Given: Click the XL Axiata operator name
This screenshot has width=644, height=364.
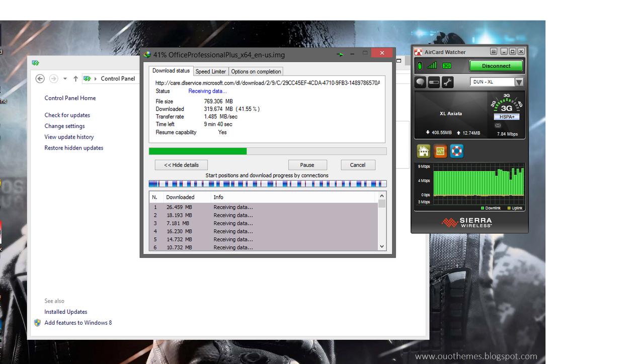Looking at the screenshot, I should pyautogui.click(x=451, y=113).
